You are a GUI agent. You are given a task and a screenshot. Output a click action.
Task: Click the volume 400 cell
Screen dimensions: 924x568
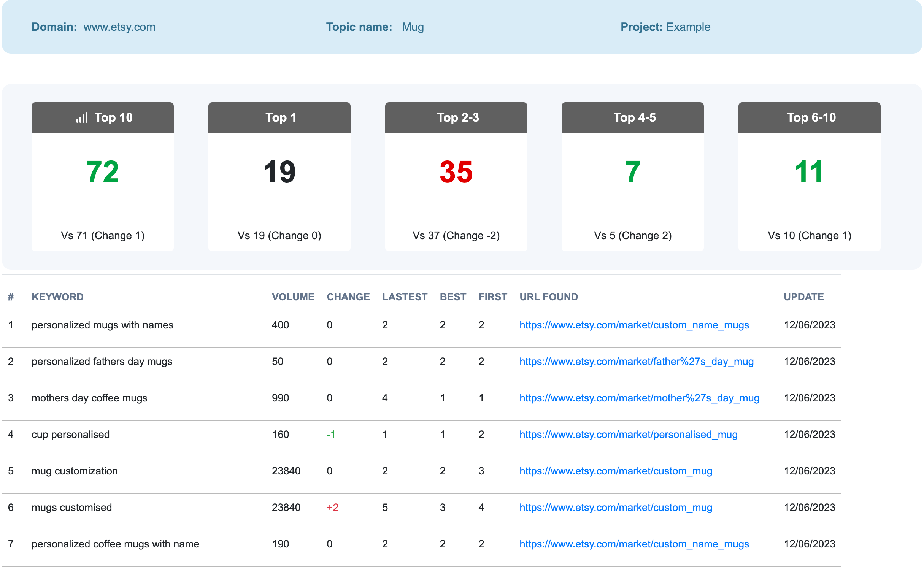click(x=281, y=325)
